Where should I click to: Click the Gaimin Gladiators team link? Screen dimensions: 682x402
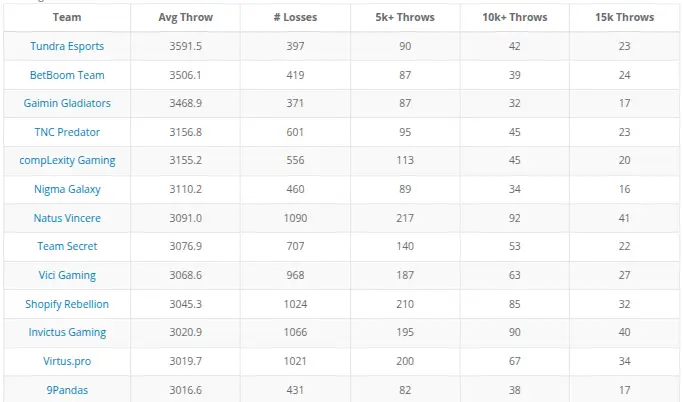[x=67, y=103]
